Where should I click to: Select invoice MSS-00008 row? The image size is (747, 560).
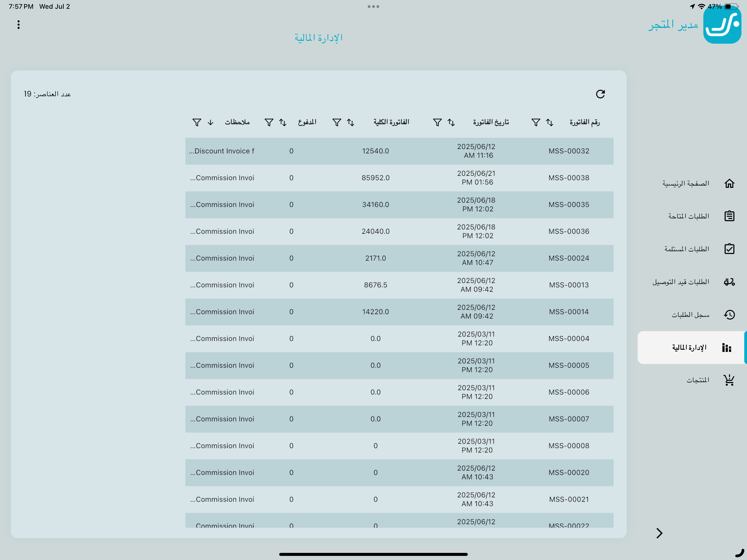tap(399, 446)
